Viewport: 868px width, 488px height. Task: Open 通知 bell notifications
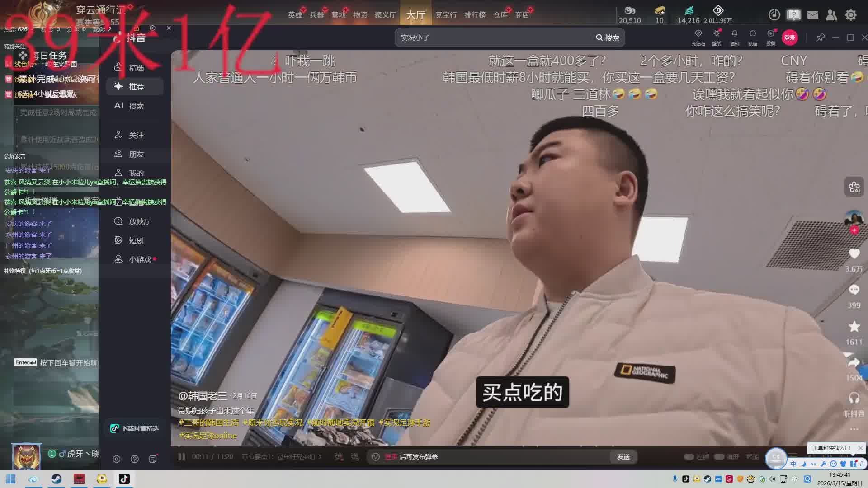click(734, 34)
